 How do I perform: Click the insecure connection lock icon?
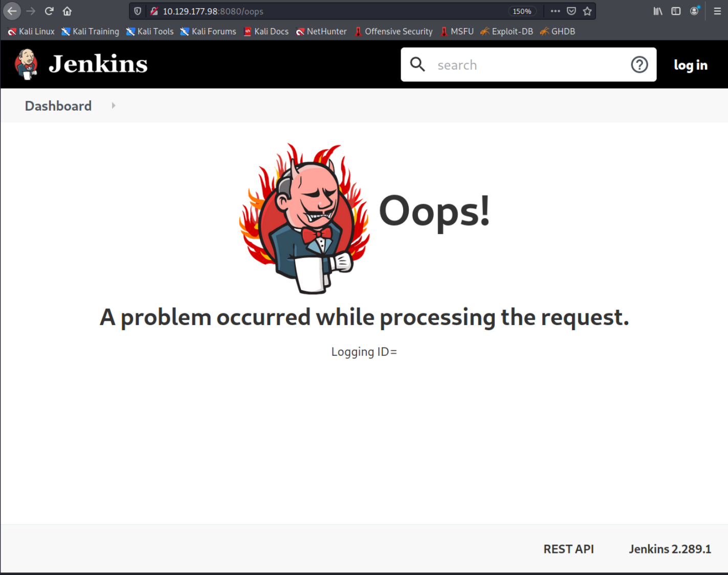[x=153, y=11]
